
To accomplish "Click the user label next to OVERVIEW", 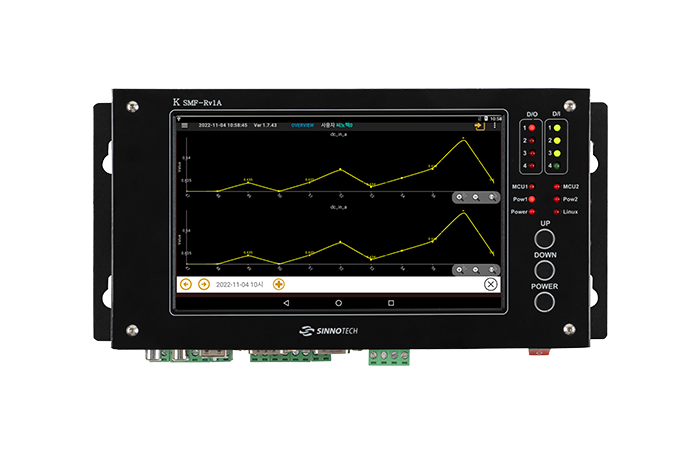I will tap(336, 126).
